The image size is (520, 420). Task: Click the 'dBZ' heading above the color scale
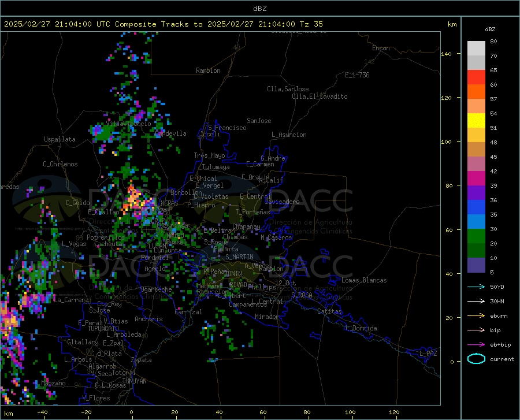[490, 29]
